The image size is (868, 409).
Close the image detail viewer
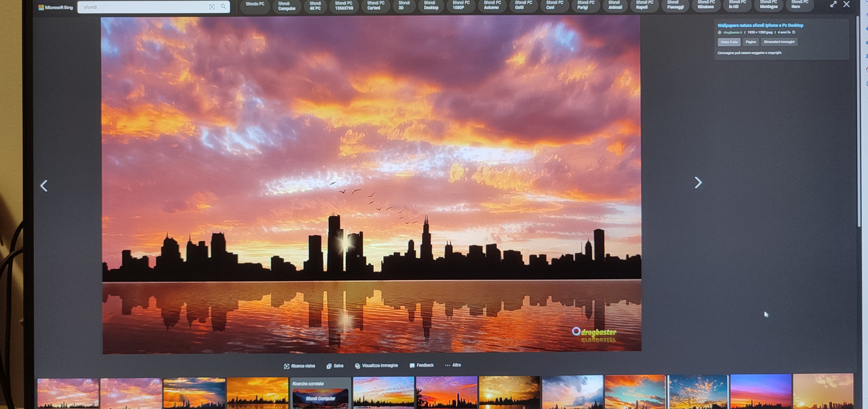click(x=846, y=4)
